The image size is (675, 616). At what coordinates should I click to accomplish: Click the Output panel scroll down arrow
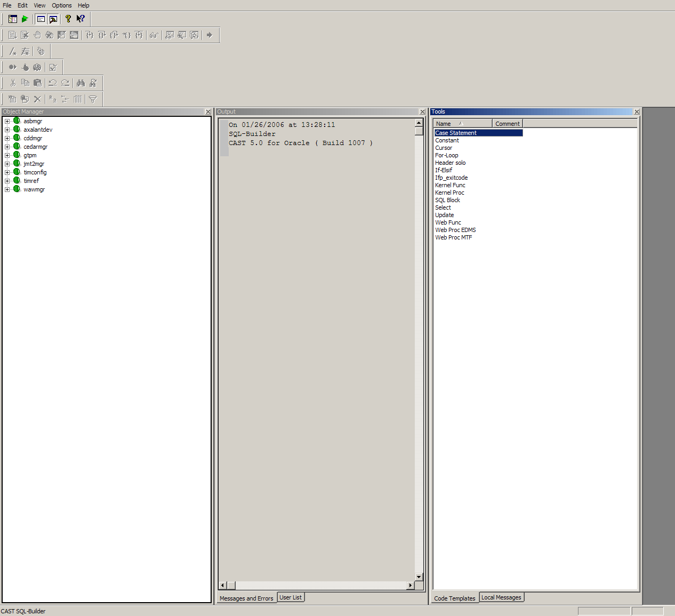click(419, 577)
